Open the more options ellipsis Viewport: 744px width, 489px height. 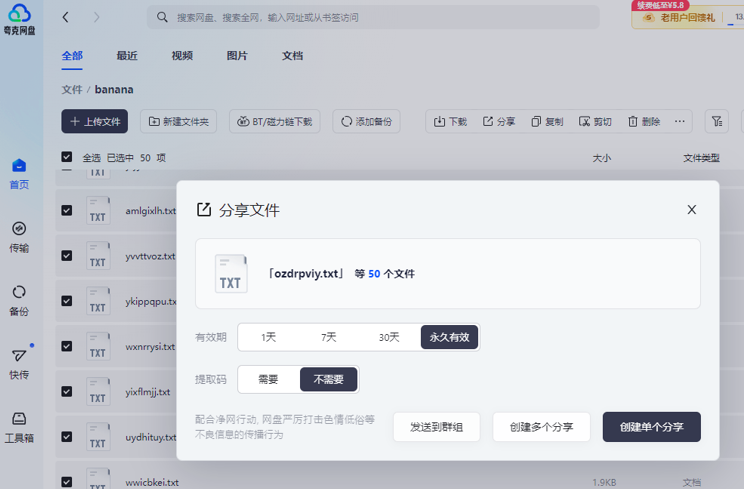[679, 121]
